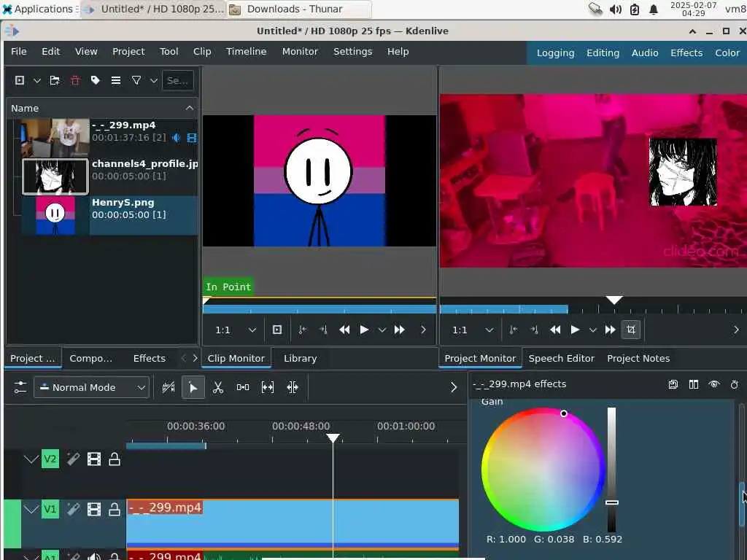Screen dimensions: 747x560
Task: Click the audio icon on 299.mp4 bin clip
Action: [177, 138]
